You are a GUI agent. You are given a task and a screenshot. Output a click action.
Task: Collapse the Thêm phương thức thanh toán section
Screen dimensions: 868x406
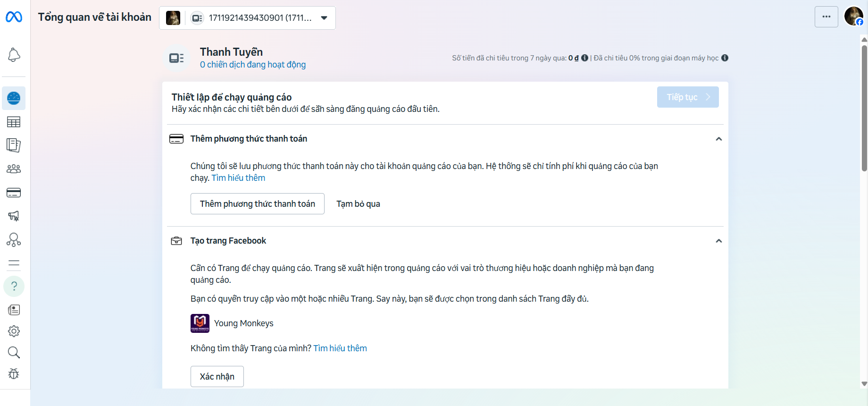[x=718, y=139]
